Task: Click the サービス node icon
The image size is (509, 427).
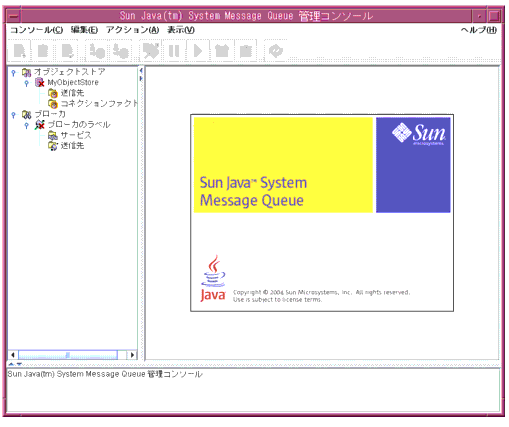Action: [53, 135]
